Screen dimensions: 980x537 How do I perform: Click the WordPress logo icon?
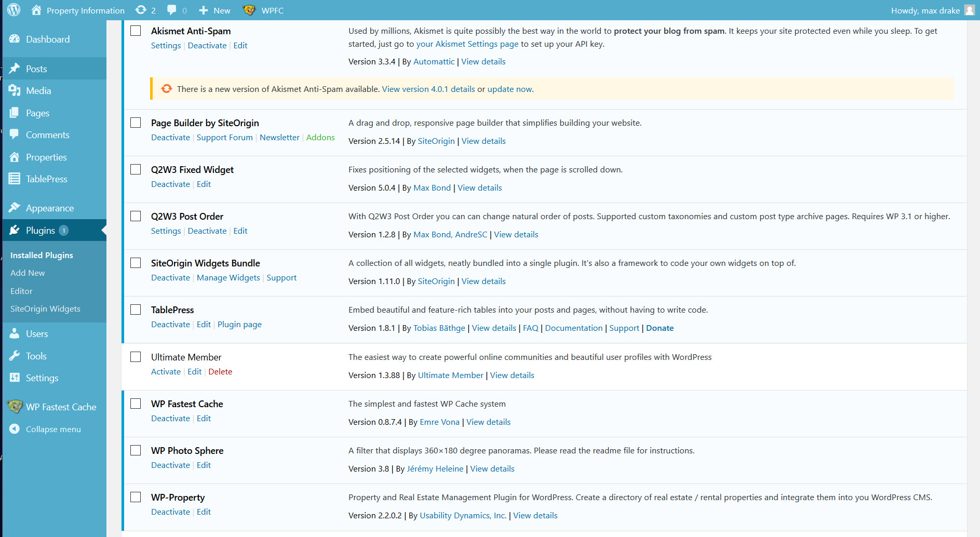click(14, 10)
